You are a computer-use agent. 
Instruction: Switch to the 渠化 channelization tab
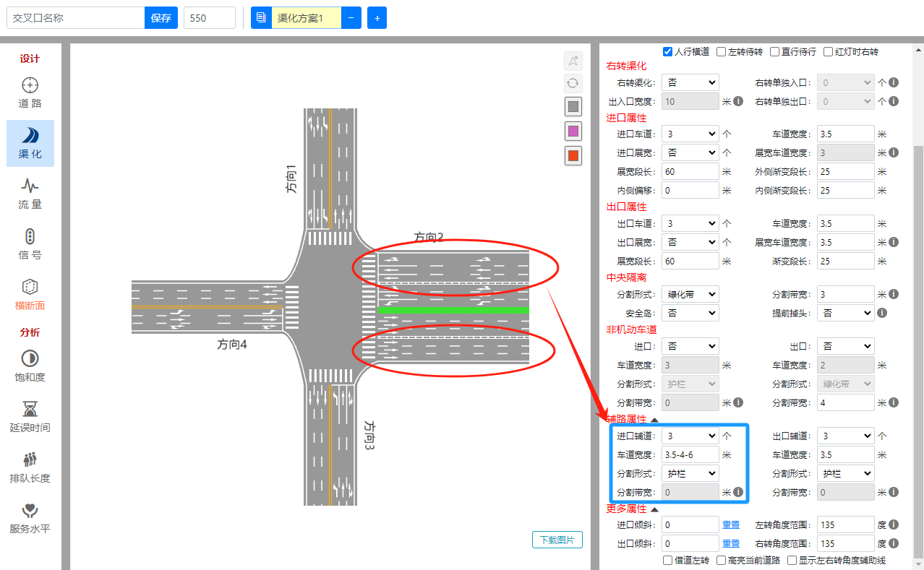30,143
